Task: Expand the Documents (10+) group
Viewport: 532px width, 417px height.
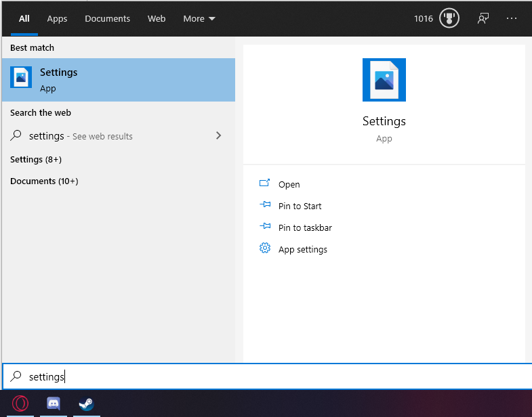Action: 44,181
